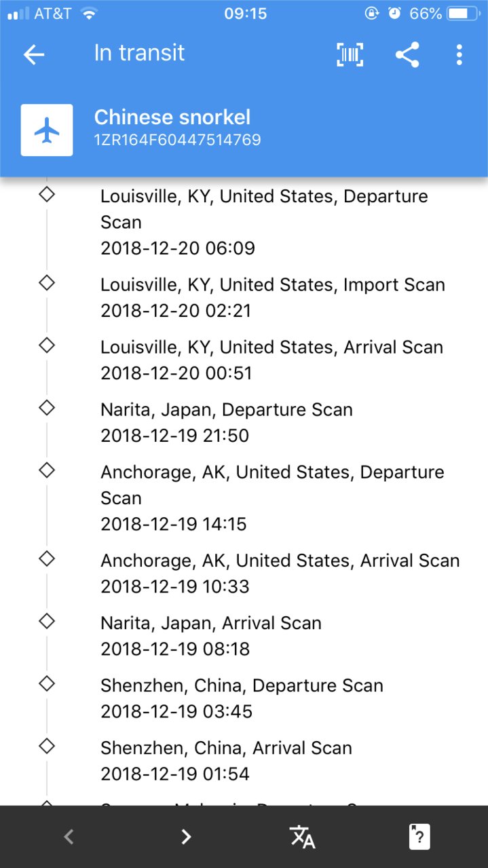The image size is (488, 868).
Task: Tap the Chinese snorkel title
Action: [172, 117]
